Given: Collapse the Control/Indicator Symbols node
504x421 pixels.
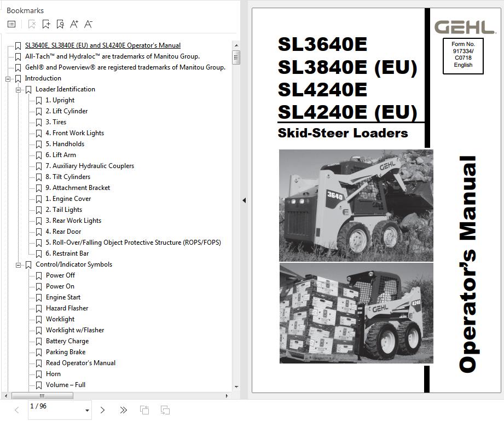Looking at the screenshot, I should pyautogui.click(x=18, y=265).
